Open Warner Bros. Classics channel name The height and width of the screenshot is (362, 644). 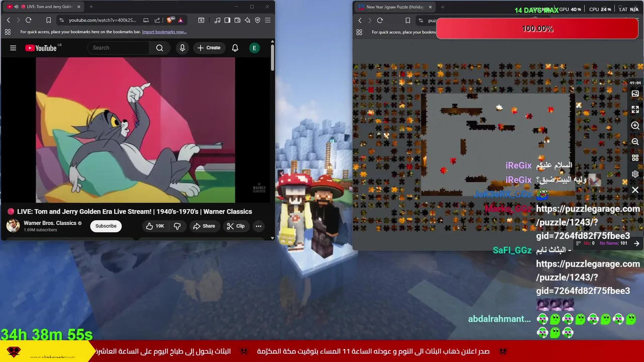(50, 223)
